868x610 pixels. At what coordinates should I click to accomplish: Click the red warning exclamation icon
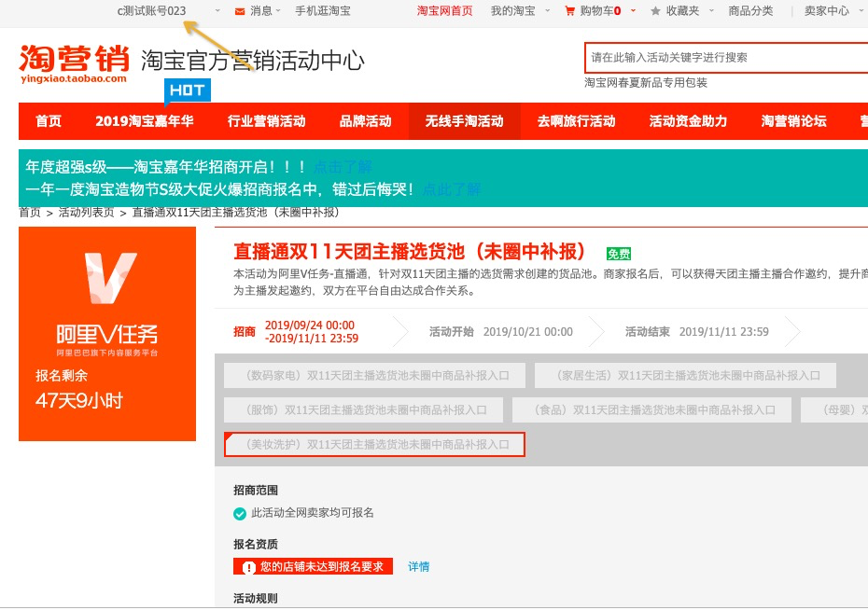coord(248,567)
